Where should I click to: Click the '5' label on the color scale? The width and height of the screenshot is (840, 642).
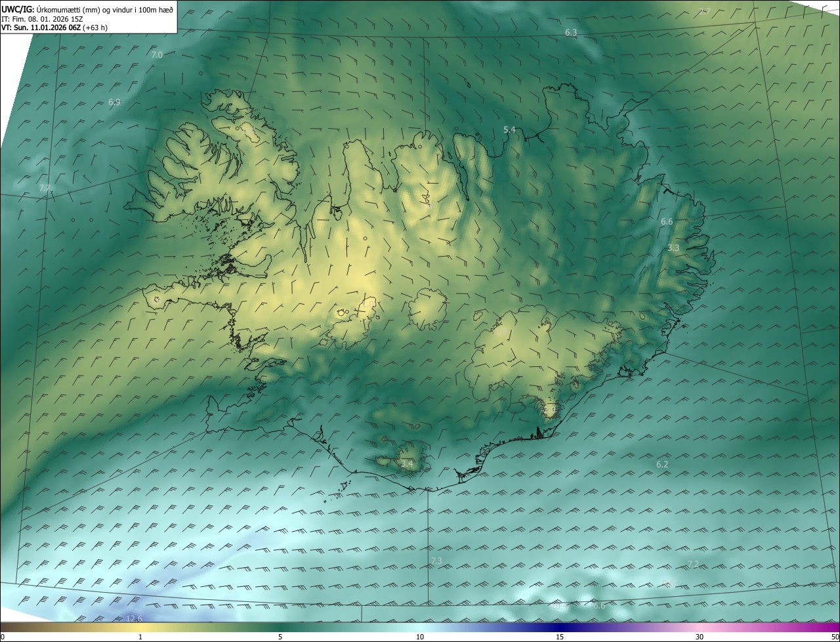[280, 637]
